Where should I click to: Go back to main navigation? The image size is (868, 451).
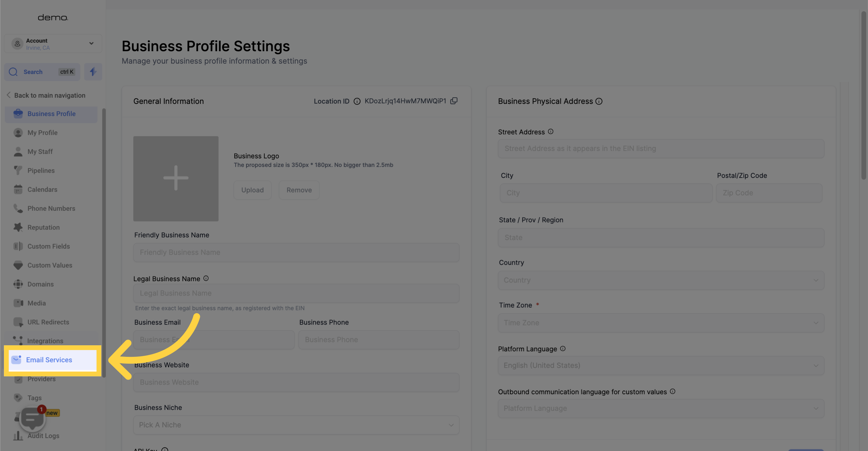pos(46,95)
